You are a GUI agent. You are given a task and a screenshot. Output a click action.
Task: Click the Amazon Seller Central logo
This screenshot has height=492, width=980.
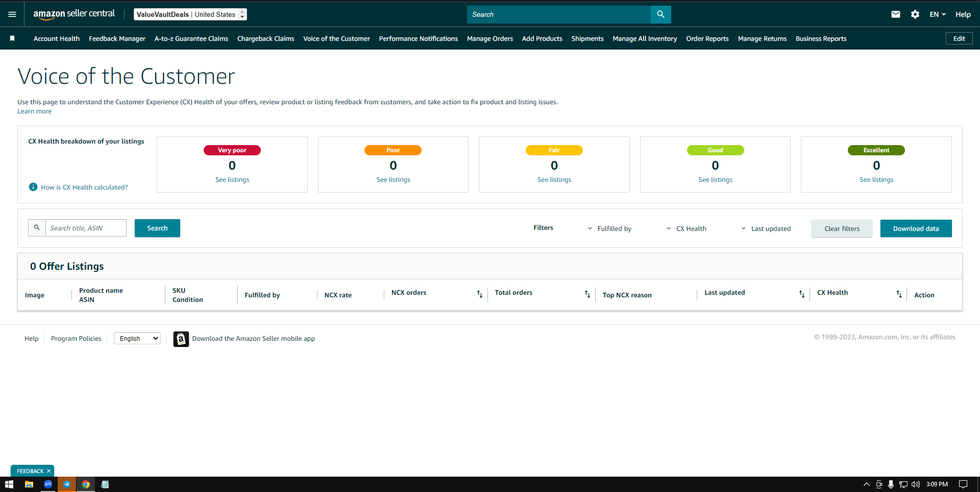click(74, 14)
